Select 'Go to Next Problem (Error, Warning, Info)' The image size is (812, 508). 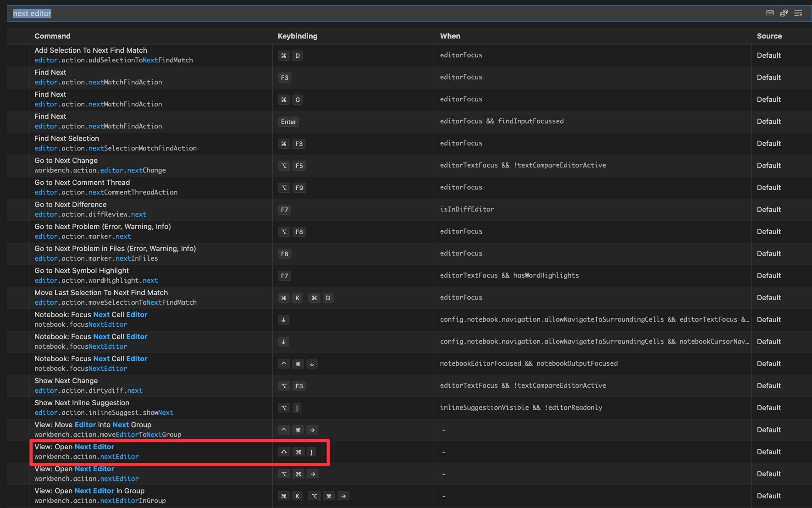coord(103,226)
